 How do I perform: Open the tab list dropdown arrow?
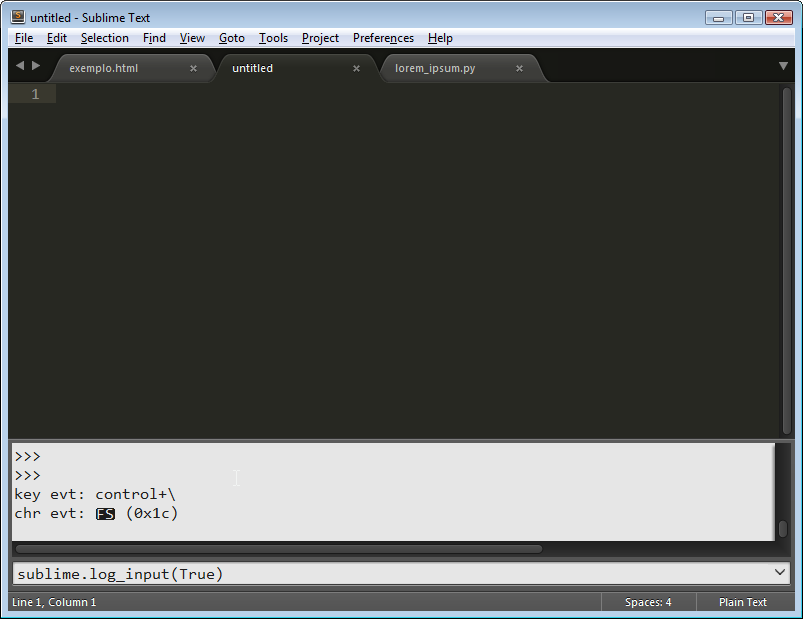[x=783, y=66]
